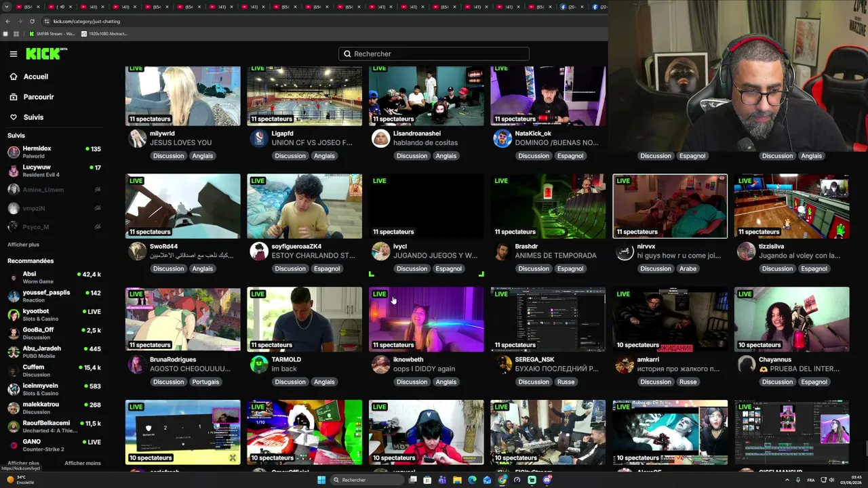Image resolution: width=868 pixels, height=488 pixels.
Task: Open kyootbot avatar in Recommandées
Action: click(x=14, y=315)
